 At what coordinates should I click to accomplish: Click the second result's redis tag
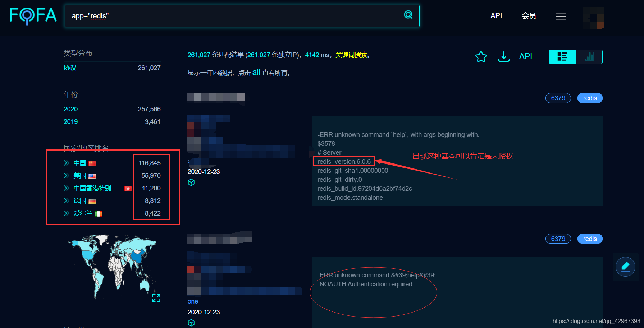pyautogui.click(x=590, y=239)
